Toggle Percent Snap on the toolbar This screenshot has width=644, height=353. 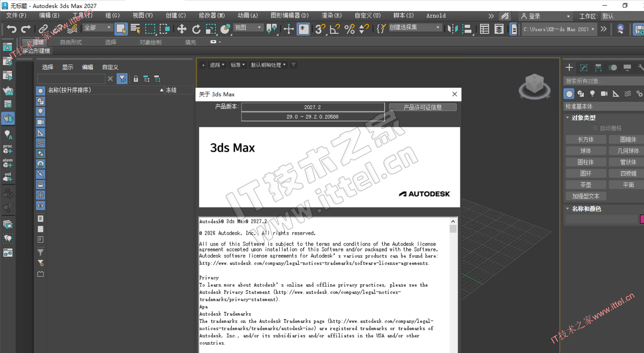(349, 29)
